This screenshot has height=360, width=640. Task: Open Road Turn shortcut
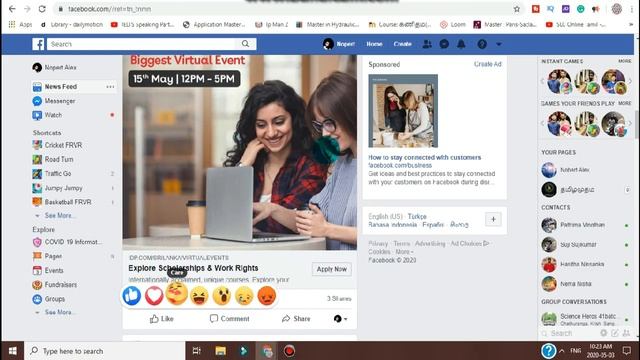(59, 159)
